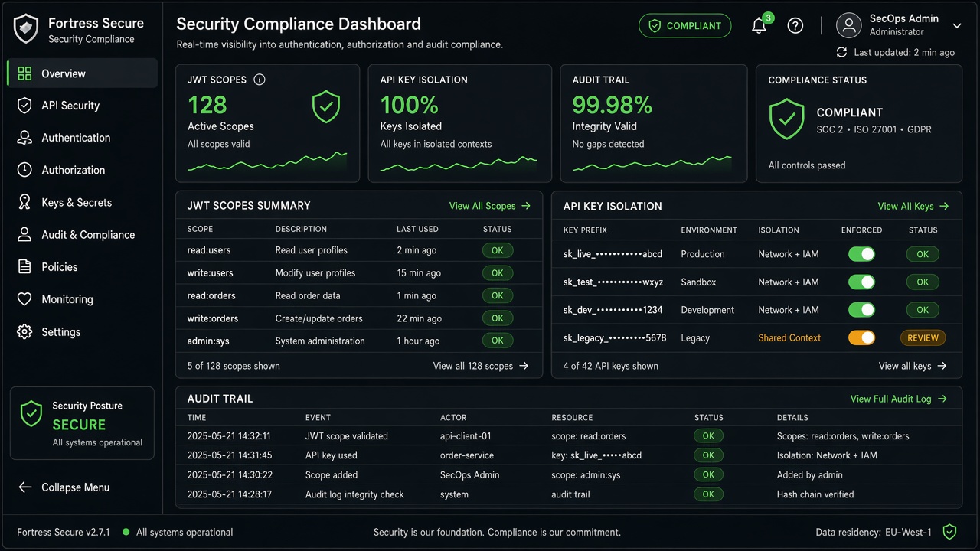980x551 pixels.
Task: Click the Authorization clock icon in sidebar
Action: point(24,170)
